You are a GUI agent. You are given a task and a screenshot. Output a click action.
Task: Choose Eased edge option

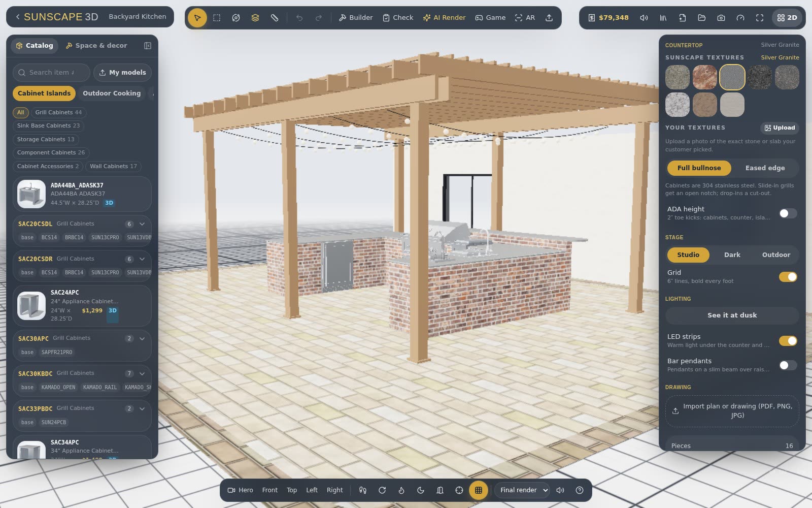click(x=765, y=168)
